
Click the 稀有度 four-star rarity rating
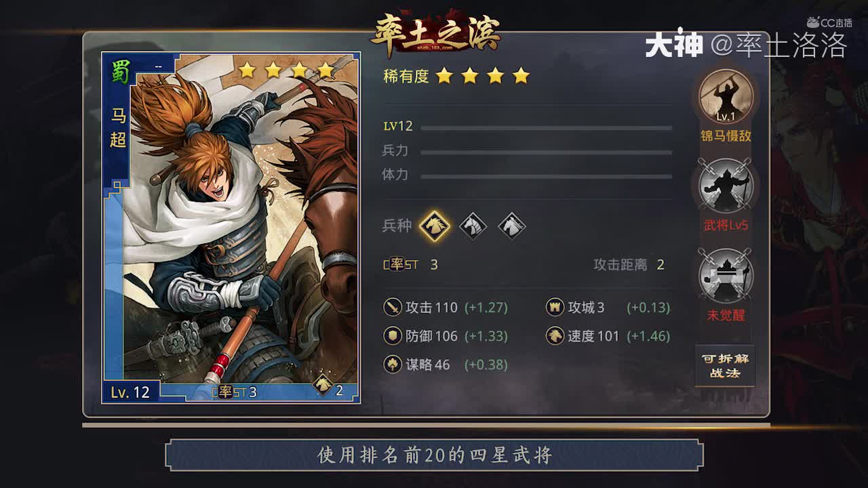tap(456, 76)
